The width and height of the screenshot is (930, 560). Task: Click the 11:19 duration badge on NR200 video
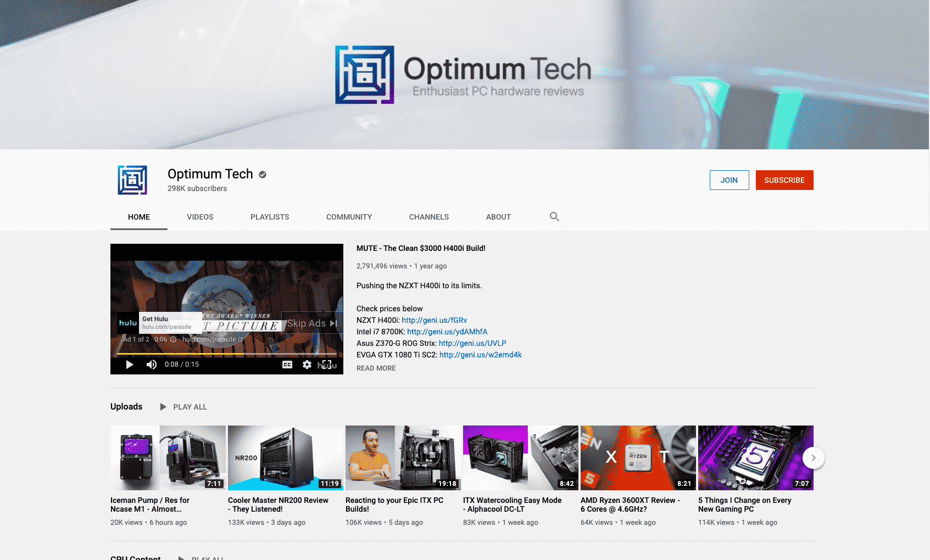(330, 484)
